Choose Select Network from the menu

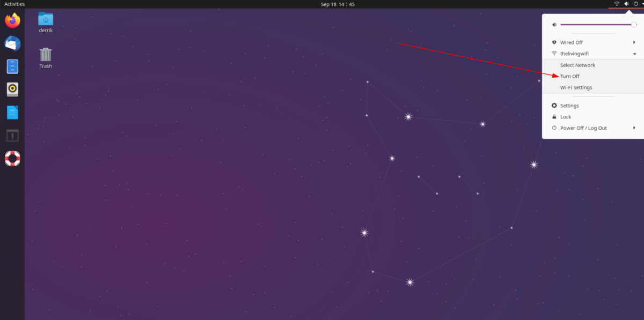point(577,65)
